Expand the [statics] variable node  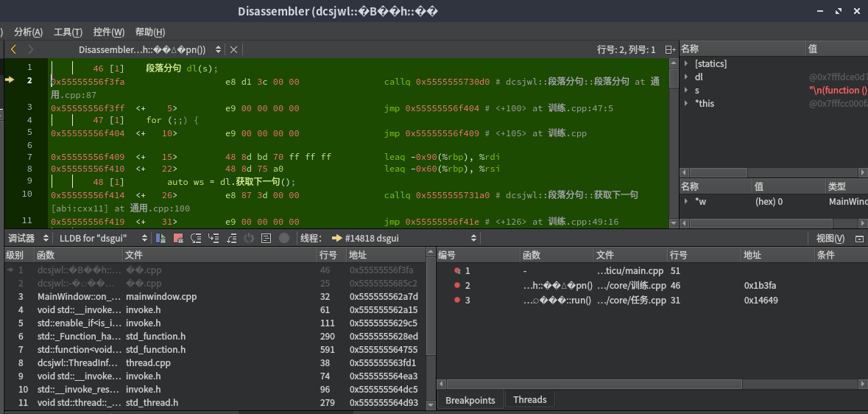click(686, 64)
